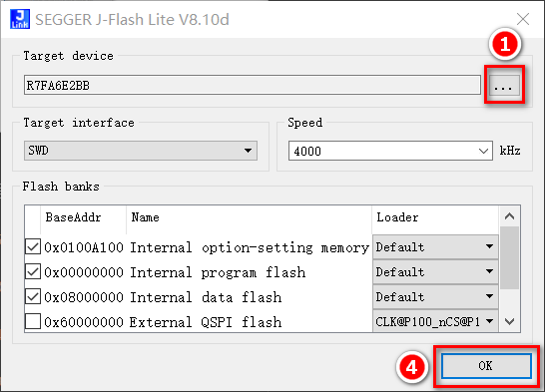Open CLK@P100 loader dropdown for QSPI flash
This screenshot has width=545, height=392.
point(435,321)
